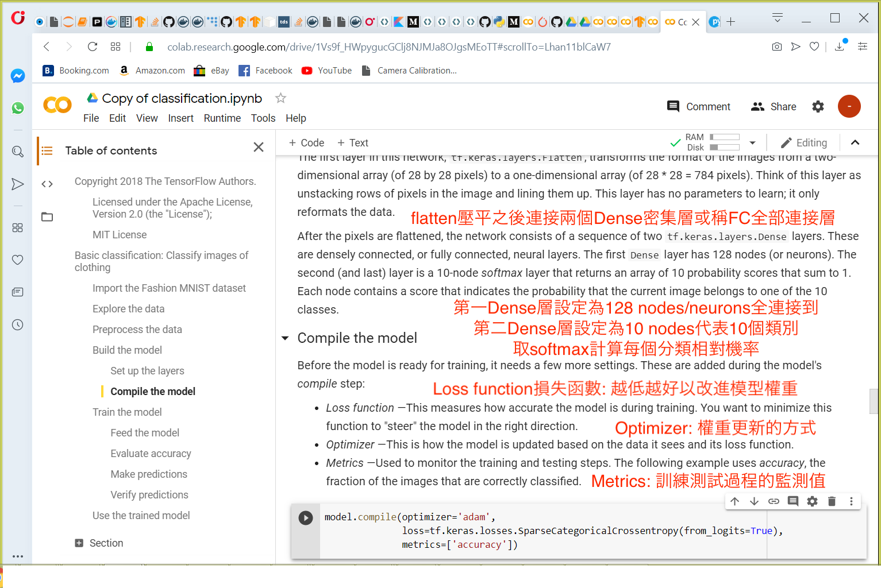Screen dimensions: 881x588
Task: Click the Disk usage bar
Action: (725, 147)
